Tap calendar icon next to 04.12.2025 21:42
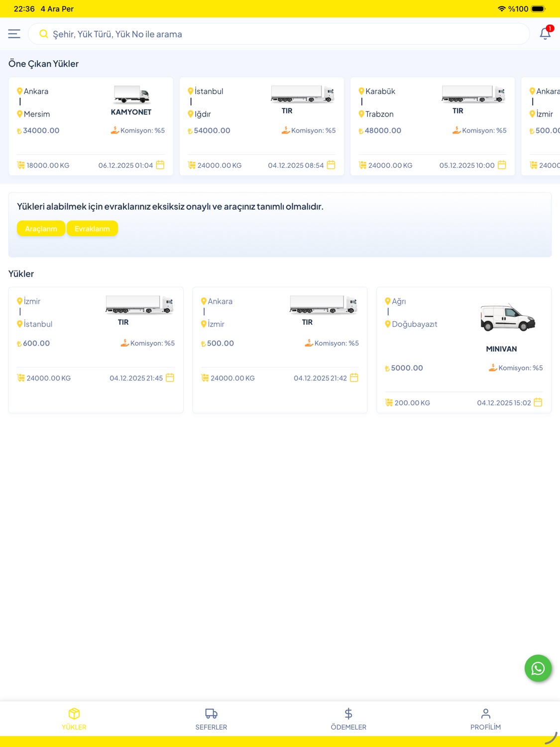This screenshot has height=747, width=560. coord(354,378)
